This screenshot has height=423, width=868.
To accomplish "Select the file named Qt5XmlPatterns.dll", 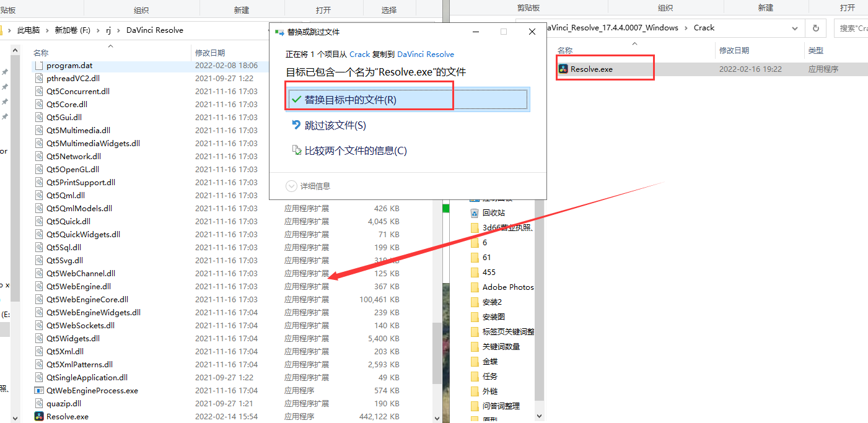I will (79, 365).
